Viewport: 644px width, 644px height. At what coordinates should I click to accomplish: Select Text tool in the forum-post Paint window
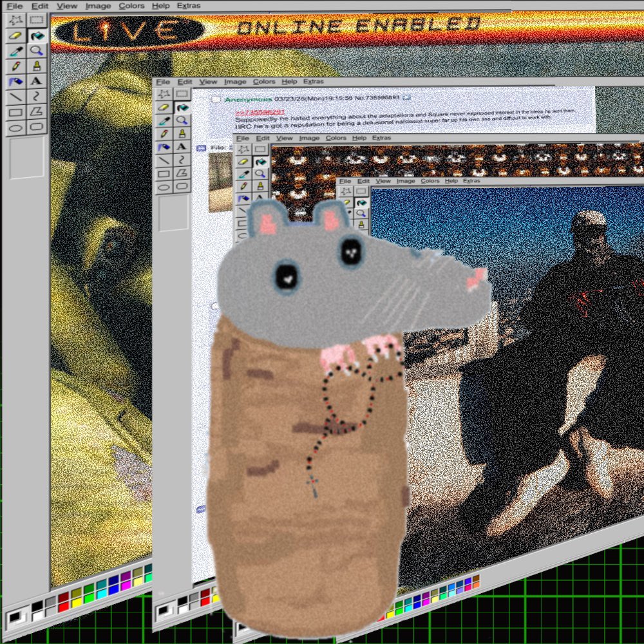(182, 147)
